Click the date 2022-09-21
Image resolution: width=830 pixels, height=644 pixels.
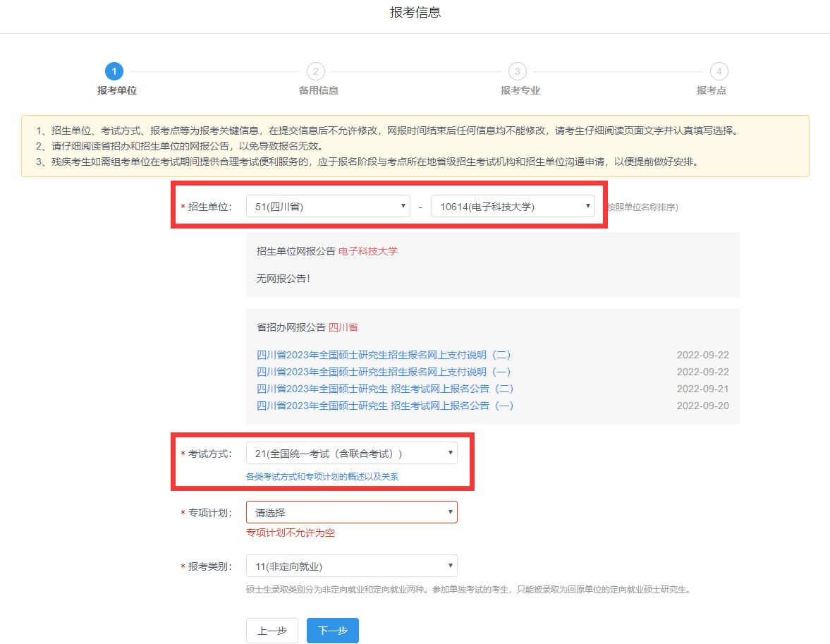coord(702,389)
